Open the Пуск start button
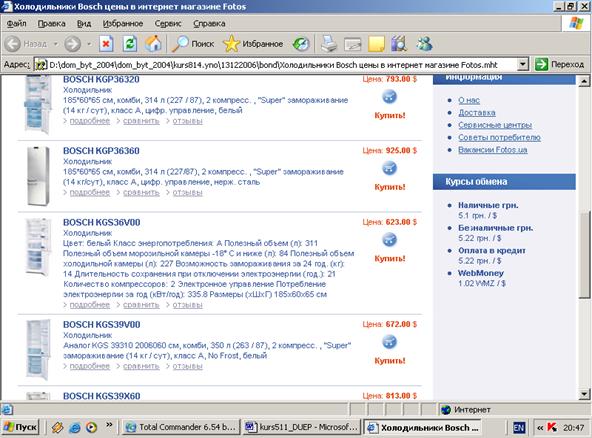Screen dimensions: 592x438 pyautogui.click(x=20, y=427)
